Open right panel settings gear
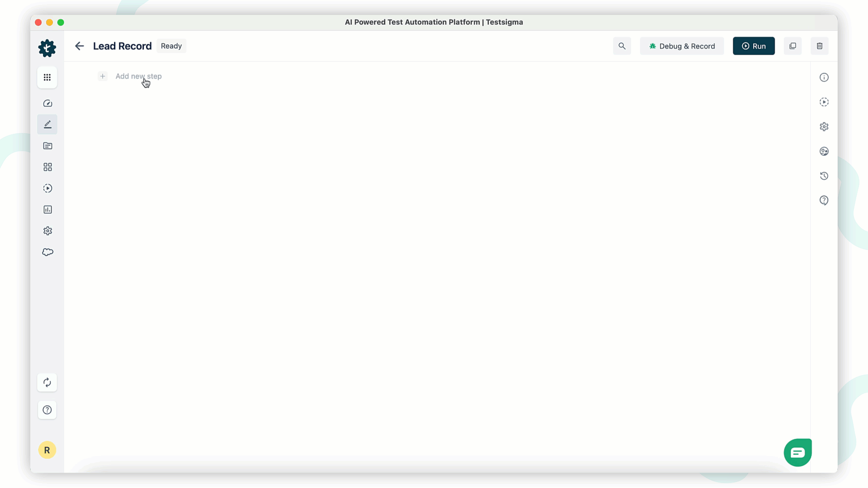Screen dimensions: 868x488 (x=824, y=127)
